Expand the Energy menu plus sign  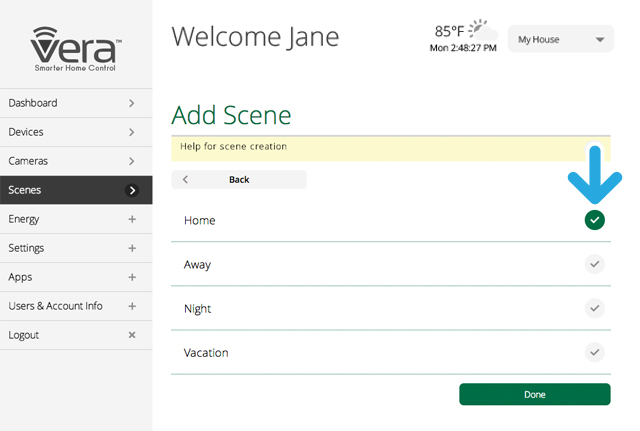pos(132,219)
